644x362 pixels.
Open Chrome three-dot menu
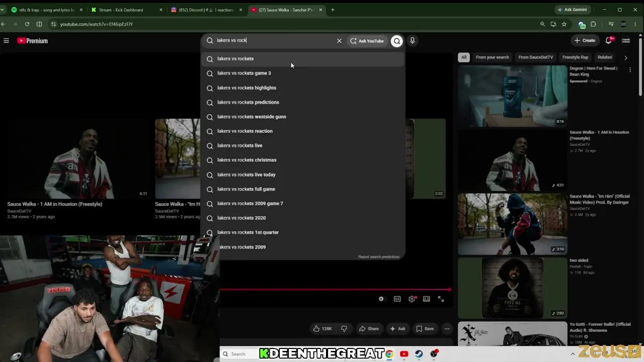point(635,24)
